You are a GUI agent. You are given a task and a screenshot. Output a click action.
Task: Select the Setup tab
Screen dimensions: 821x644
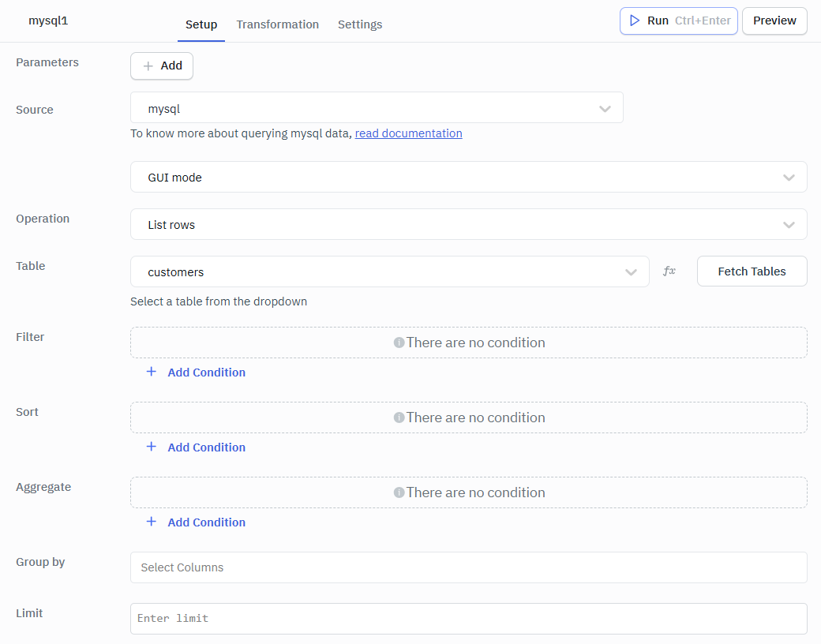(x=201, y=24)
